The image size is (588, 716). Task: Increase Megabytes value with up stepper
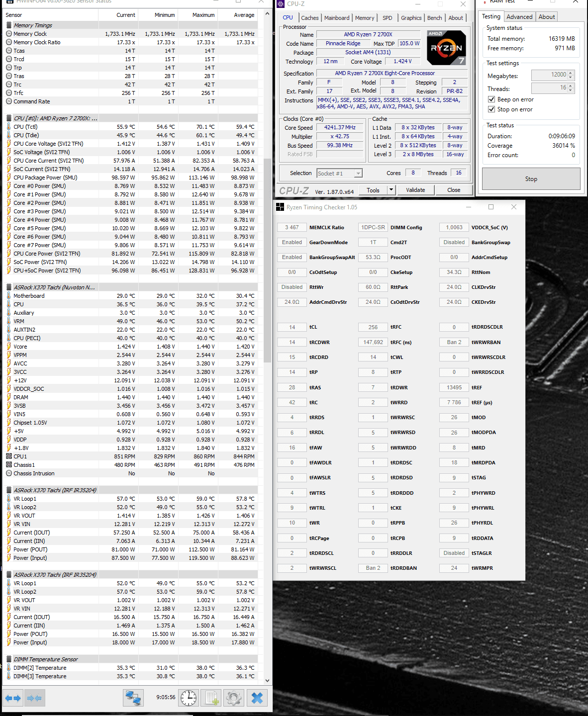pyautogui.click(x=571, y=73)
